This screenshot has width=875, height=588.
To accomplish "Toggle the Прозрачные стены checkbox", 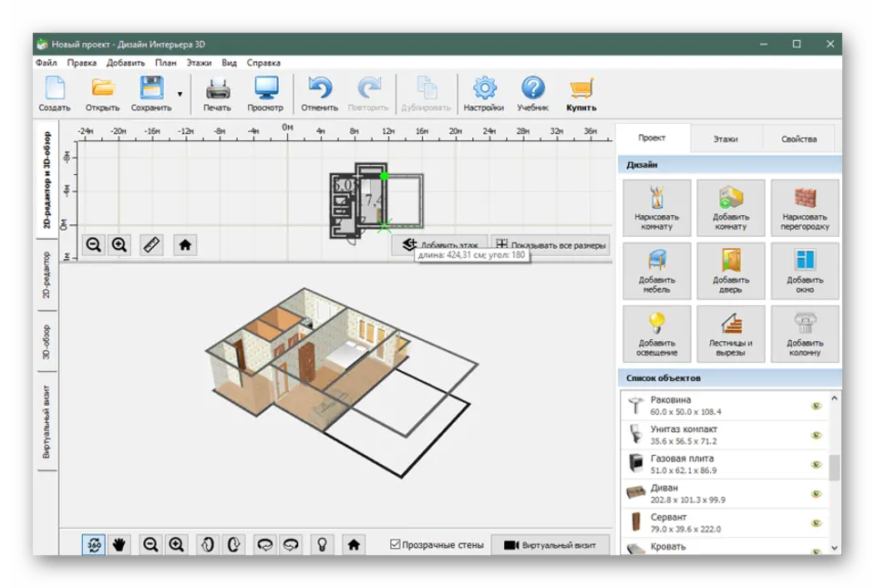I will click(395, 544).
